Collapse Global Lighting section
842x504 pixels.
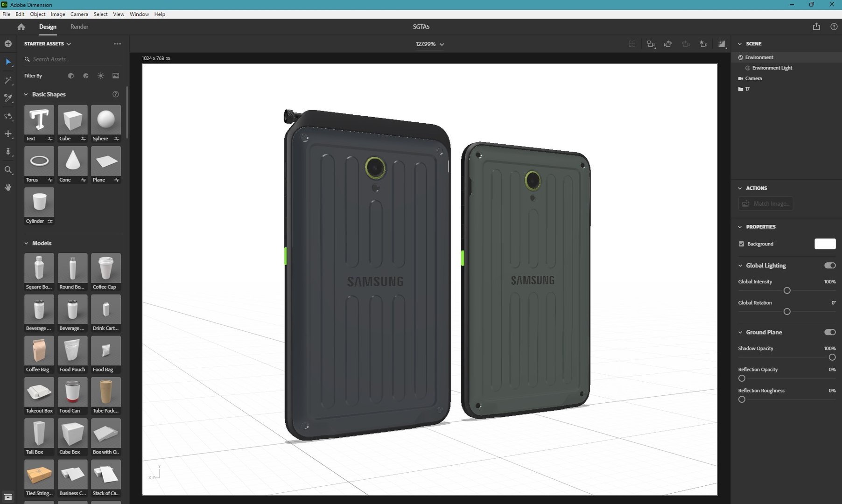pyautogui.click(x=740, y=266)
